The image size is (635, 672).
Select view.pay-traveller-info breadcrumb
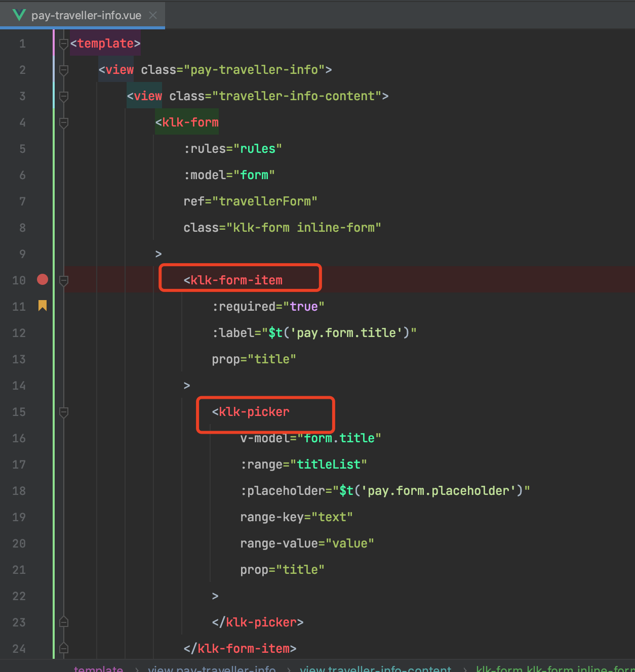212,668
